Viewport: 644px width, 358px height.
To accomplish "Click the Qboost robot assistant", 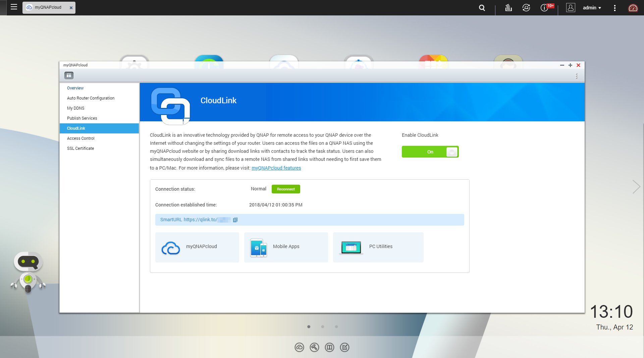I will 28,272.
